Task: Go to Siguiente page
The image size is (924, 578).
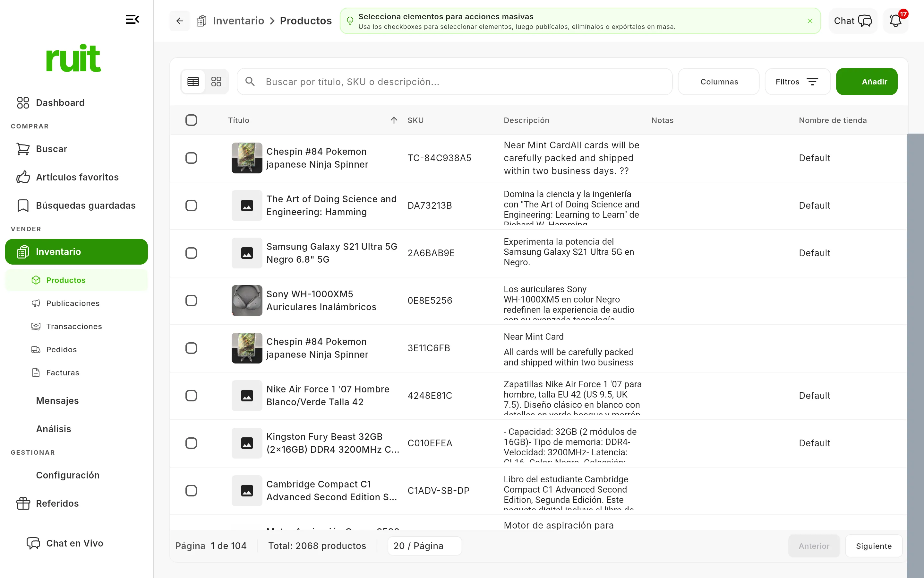Action: pos(874,546)
